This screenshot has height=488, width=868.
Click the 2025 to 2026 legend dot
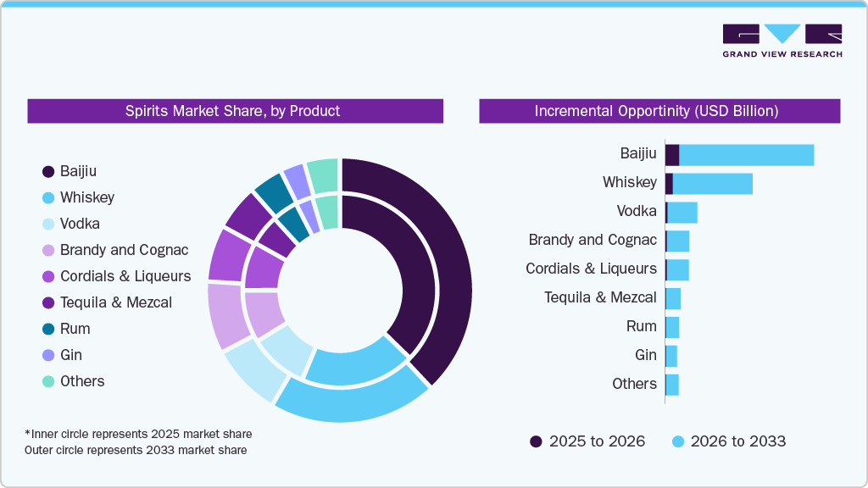click(536, 441)
